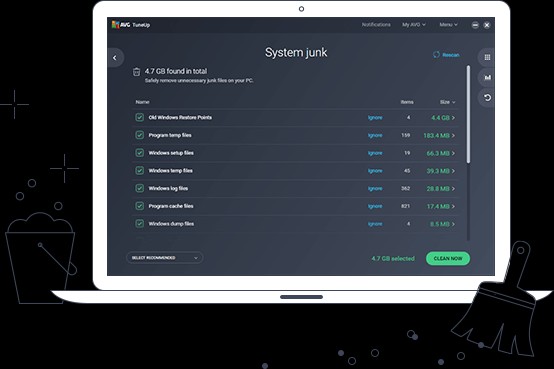This screenshot has height=369, width=554.
Task: Click the undo rescue center icon
Action: pyautogui.click(x=487, y=98)
